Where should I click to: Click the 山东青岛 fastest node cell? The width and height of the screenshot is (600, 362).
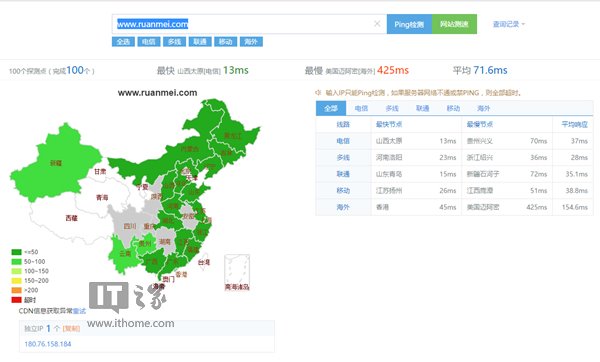[x=389, y=174]
